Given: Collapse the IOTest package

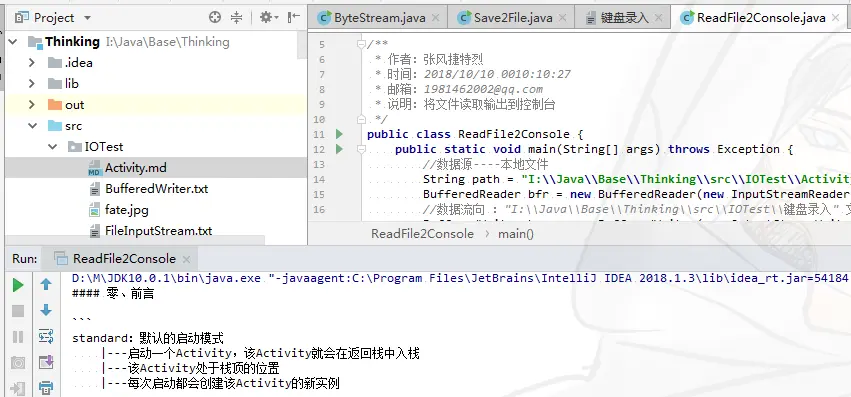Looking at the screenshot, I should pyautogui.click(x=53, y=147).
